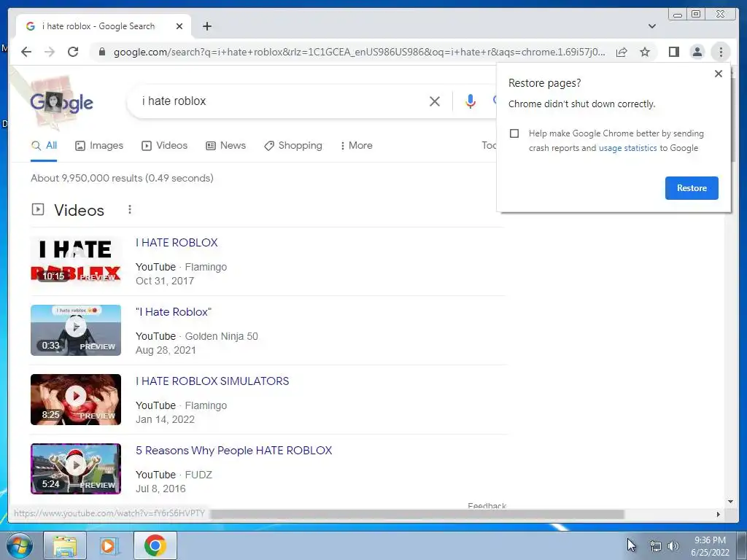Switch to the News search tab
Image resolution: width=747 pixels, height=560 pixels.
coord(226,146)
